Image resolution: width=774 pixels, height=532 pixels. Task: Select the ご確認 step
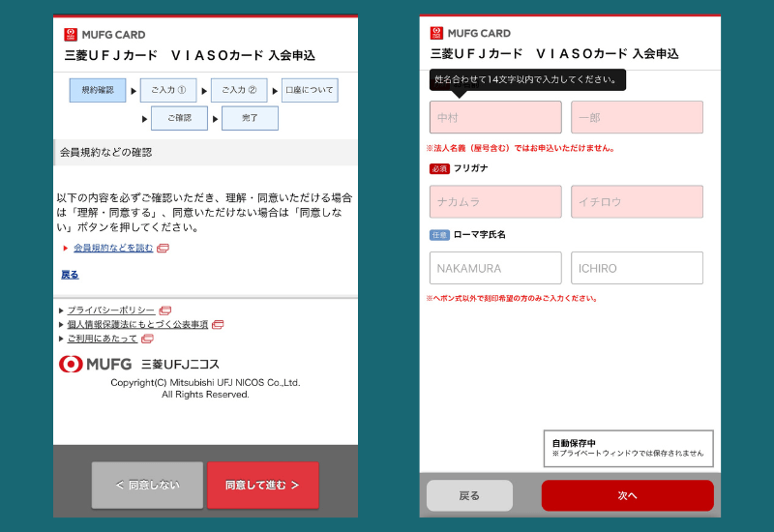(179, 118)
